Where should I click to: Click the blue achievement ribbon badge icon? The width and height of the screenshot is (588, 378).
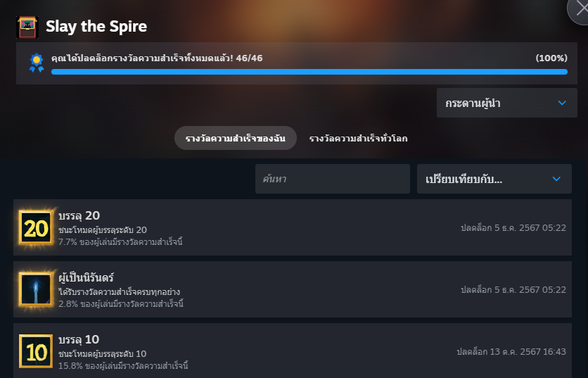pyautogui.click(x=37, y=63)
